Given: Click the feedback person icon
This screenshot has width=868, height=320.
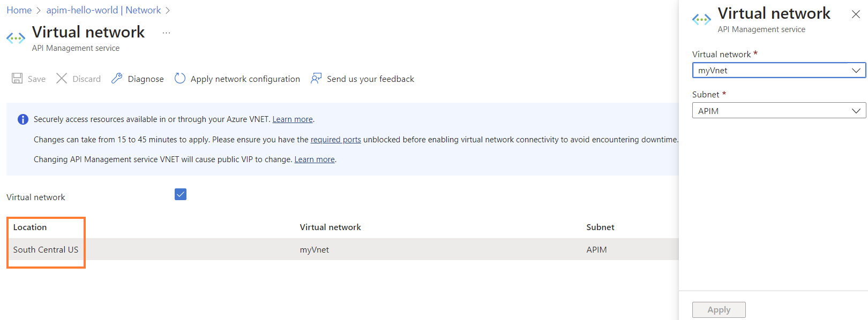Looking at the screenshot, I should pos(316,79).
